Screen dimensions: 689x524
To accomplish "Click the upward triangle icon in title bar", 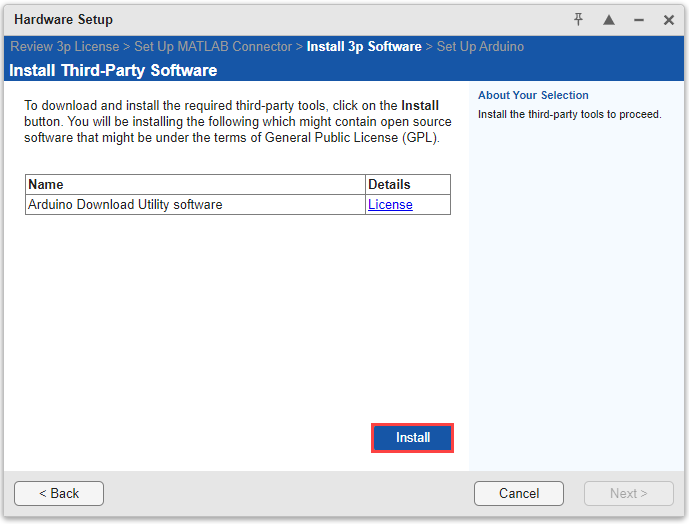I will click(608, 20).
